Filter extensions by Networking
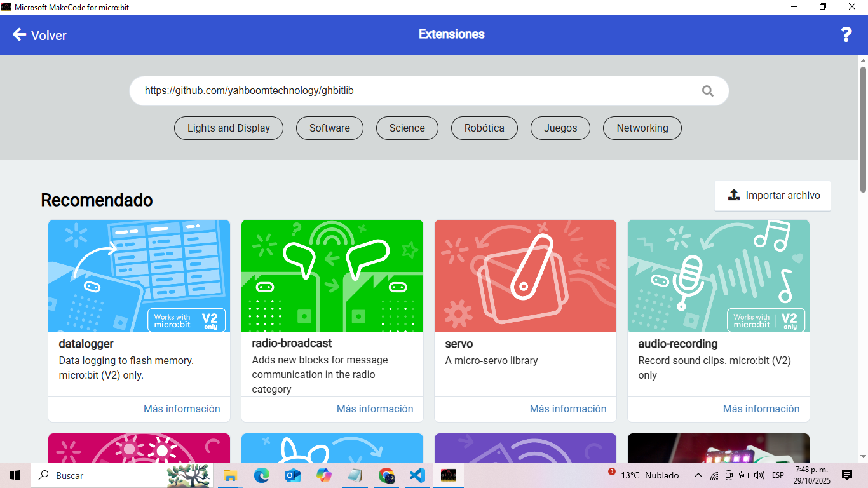The width and height of the screenshot is (868, 488). click(x=642, y=128)
